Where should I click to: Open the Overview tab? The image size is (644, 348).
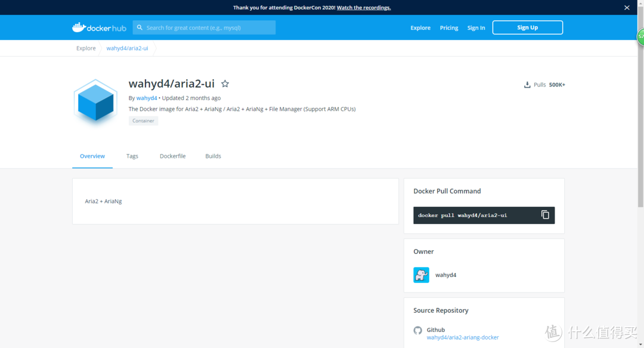click(x=92, y=156)
